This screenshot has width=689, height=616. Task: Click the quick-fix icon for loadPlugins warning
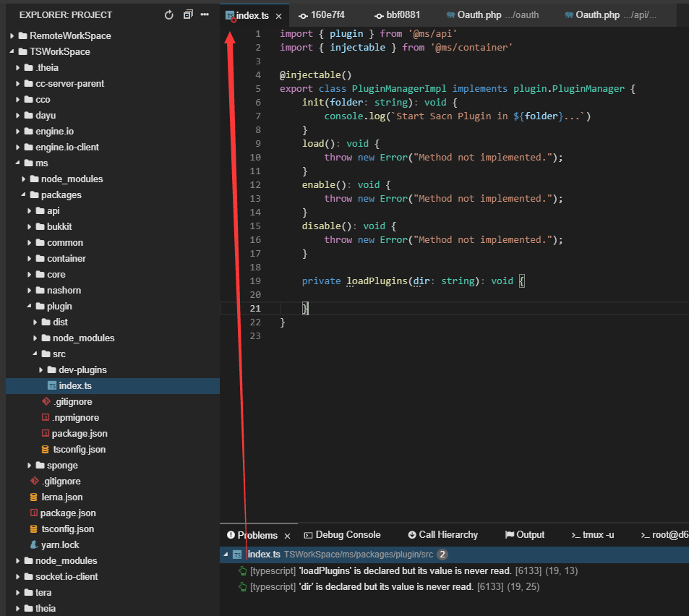pos(242,570)
